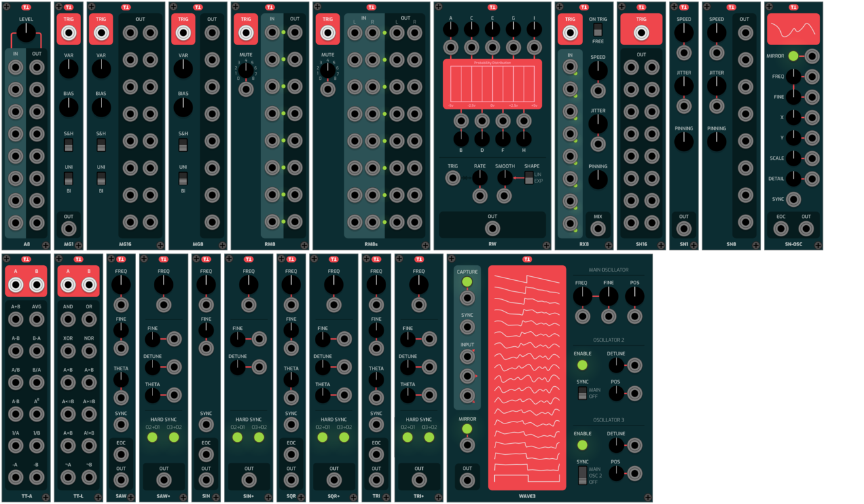Viewport: 864px width, 504px height.
Task: Click the SYNC jack on the SAW module
Action: (x=121, y=425)
